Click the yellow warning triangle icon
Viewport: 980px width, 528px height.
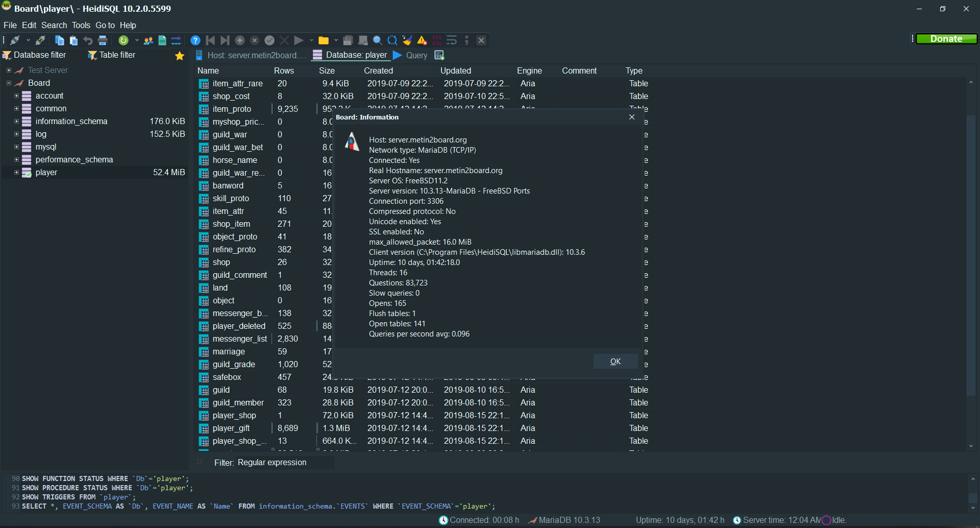422,40
